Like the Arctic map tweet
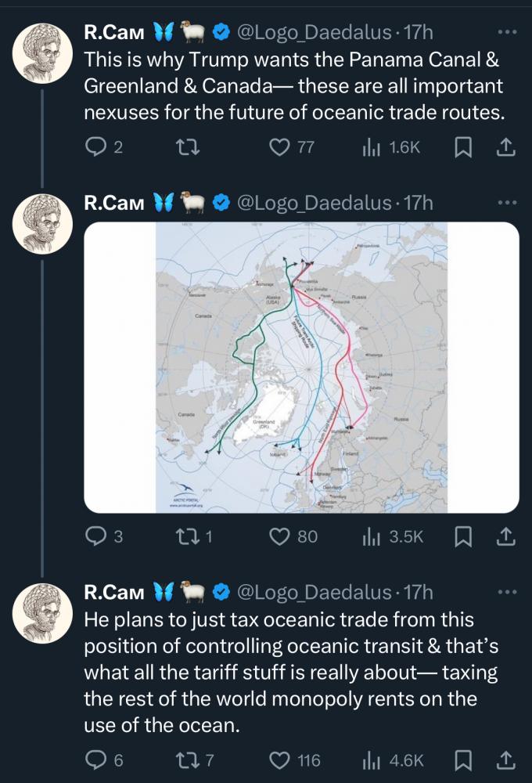 (279, 536)
